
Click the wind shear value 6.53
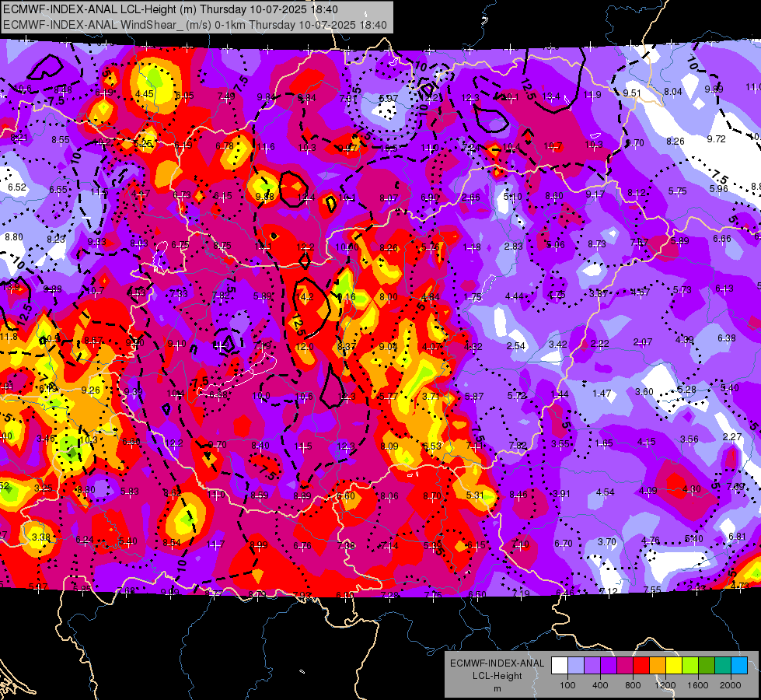pos(432,446)
